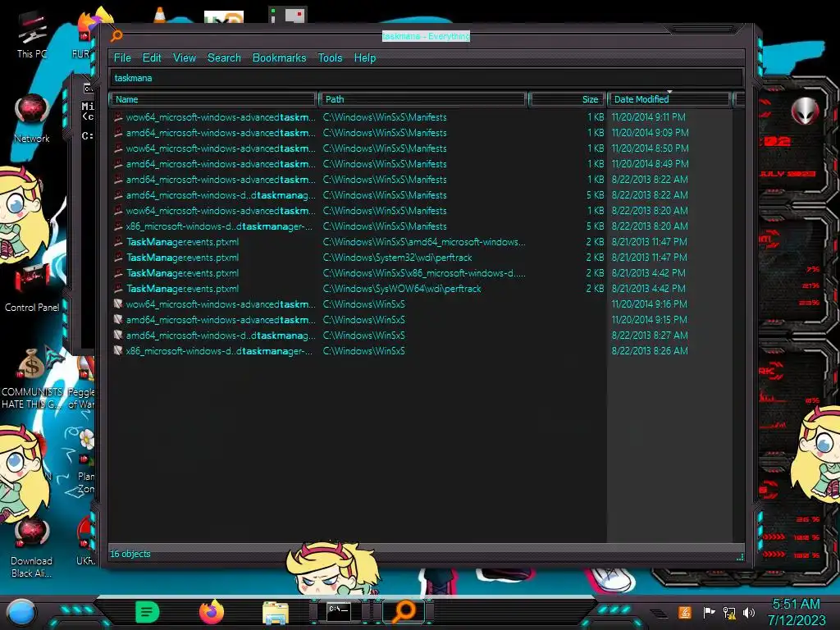Image resolution: width=840 pixels, height=630 pixels.
Task: Click the Start orb button
Action: [x=21, y=613]
